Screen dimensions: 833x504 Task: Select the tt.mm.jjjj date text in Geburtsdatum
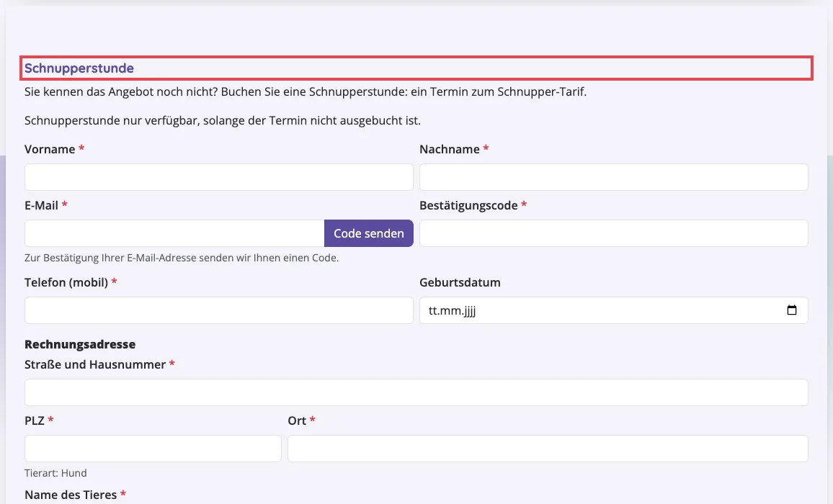pyautogui.click(x=452, y=311)
